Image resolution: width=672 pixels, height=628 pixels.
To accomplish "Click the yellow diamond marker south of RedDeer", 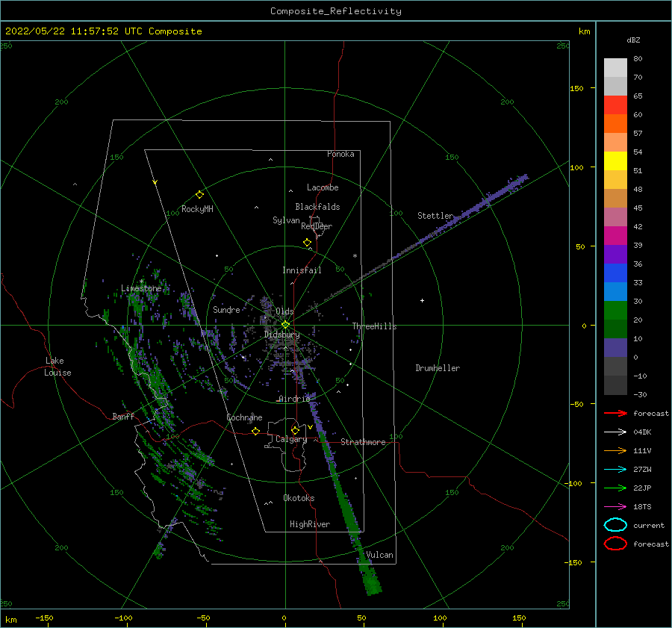I will pos(307,243).
